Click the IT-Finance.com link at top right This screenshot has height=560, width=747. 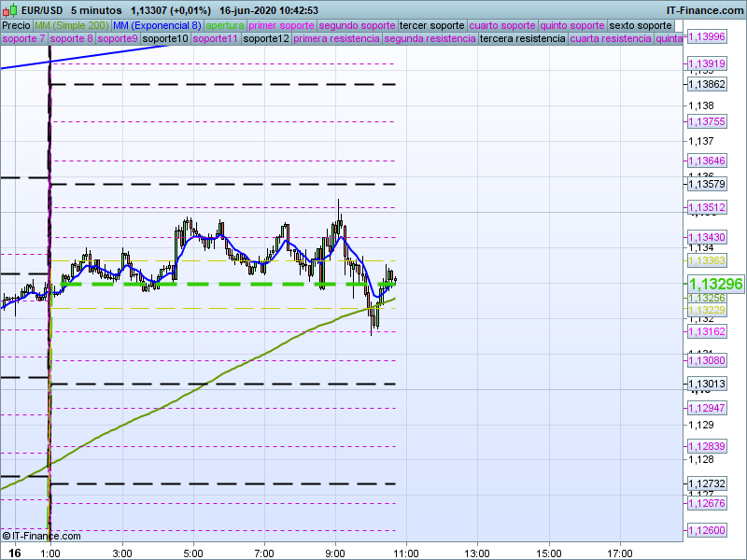(x=705, y=10)
